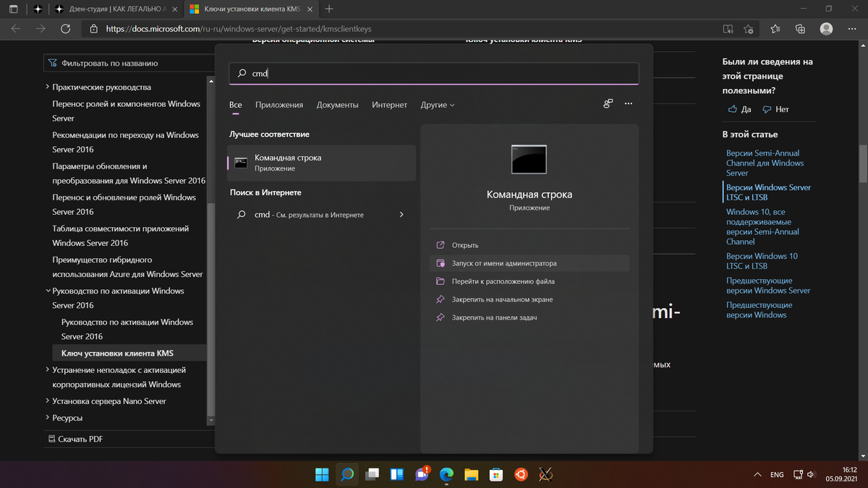The image size is (868, 488).
Task: Click Открыть in the app actions
Action: click(529, 245)
